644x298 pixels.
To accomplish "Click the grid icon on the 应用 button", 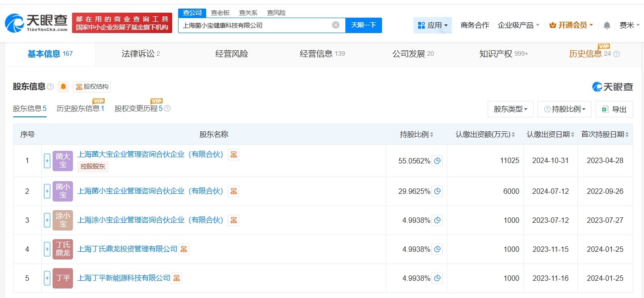I will (x=420, y=25).
